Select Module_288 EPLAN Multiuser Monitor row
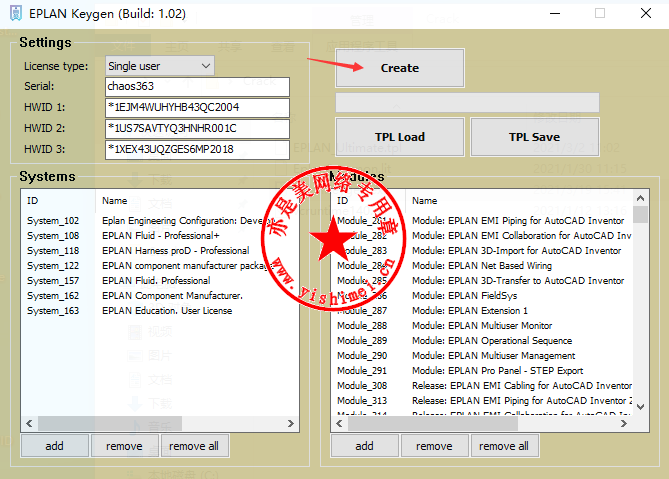The image size is (669, 479). pos(482,325)
